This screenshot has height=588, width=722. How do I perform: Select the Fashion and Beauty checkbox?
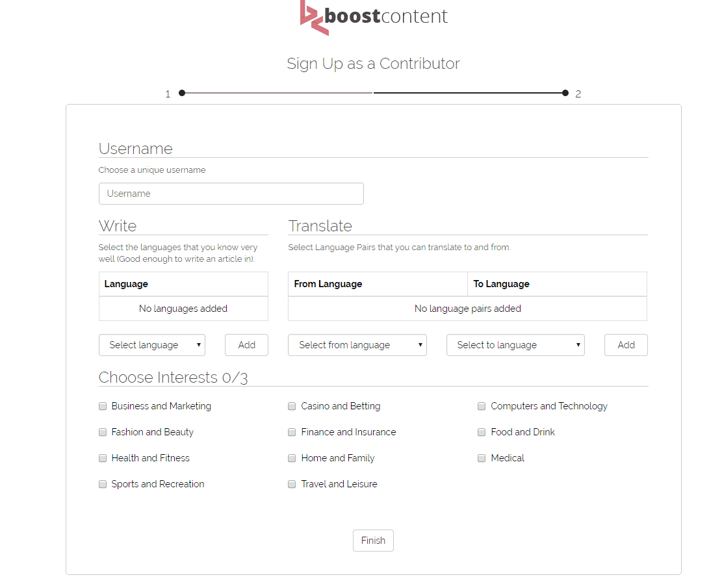(x=103, y=432)
